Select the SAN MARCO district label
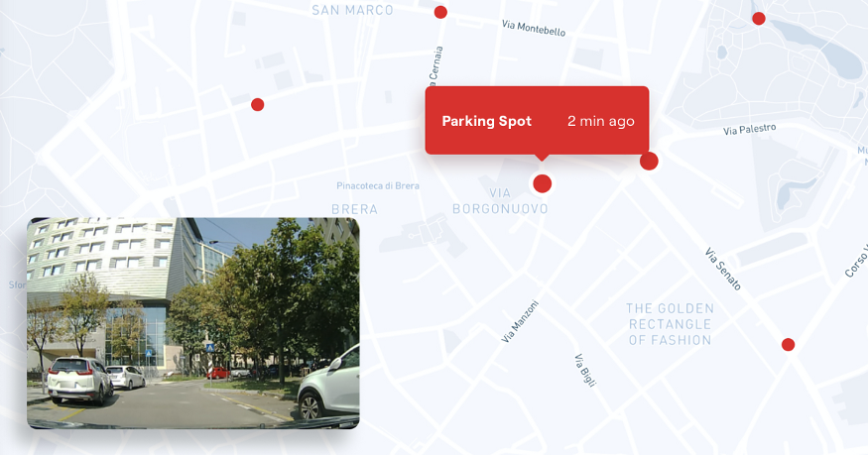Image resolution: width=868 pixels, height=455 pixels. point(352,10)
